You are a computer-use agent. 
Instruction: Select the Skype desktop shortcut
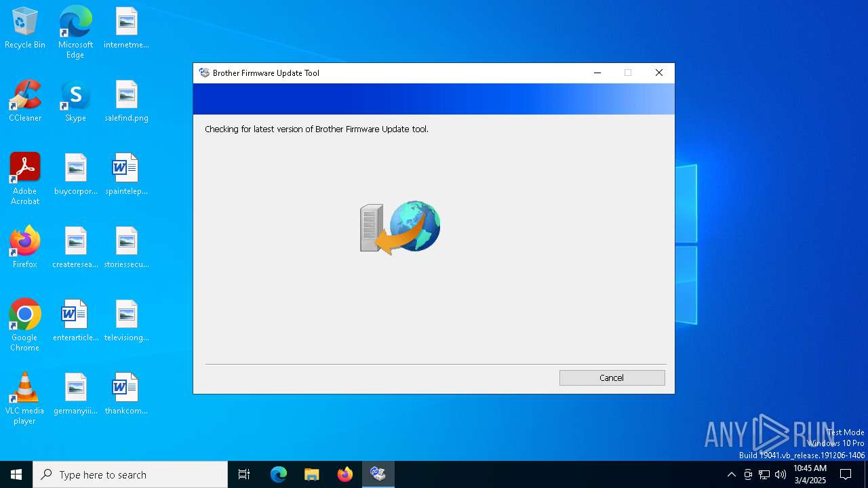click(x=75, y=102)
